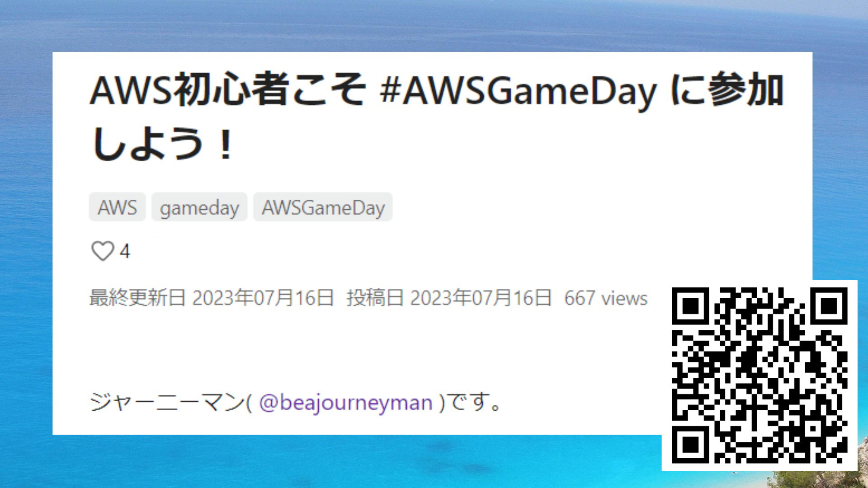Click the ocean background above the card
This screenshot has width=868, height=488.
click(x=434, y=25)
